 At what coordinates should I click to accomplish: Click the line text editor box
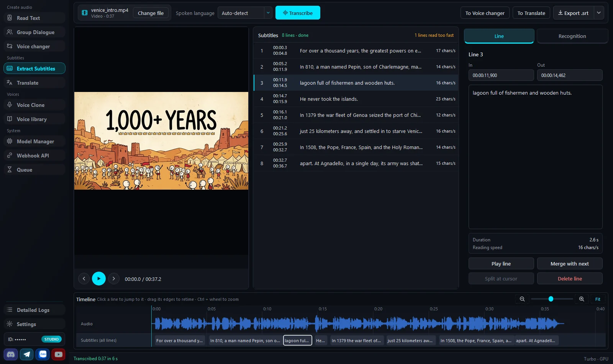pos(535,157)
